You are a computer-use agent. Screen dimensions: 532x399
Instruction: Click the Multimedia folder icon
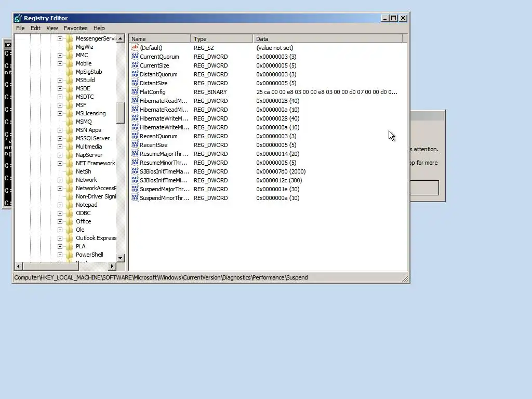point(70,147)
